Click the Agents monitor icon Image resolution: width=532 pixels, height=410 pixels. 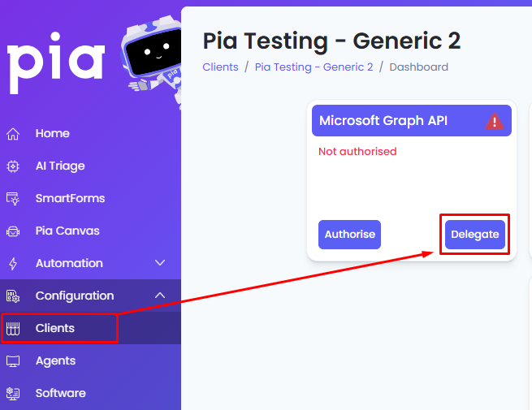(13, 361)
